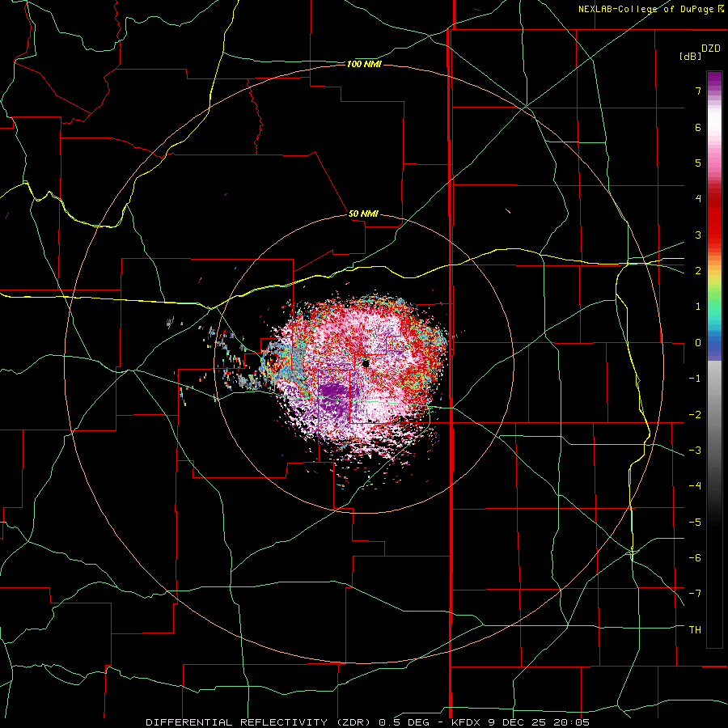
Task: Click the NEXLAB-College of DuPage watermark text
Action: 650,9
